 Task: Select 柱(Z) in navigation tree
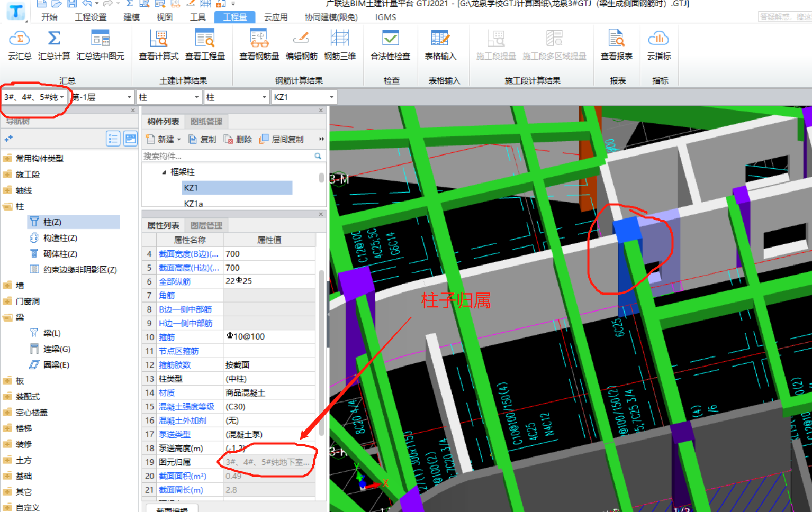74,222
